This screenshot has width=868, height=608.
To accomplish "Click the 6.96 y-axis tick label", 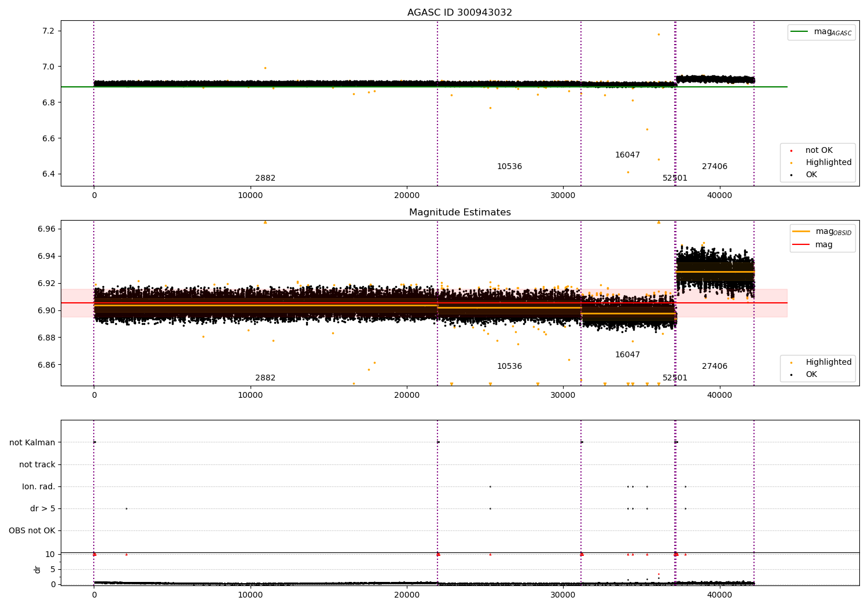I will 46,229.
